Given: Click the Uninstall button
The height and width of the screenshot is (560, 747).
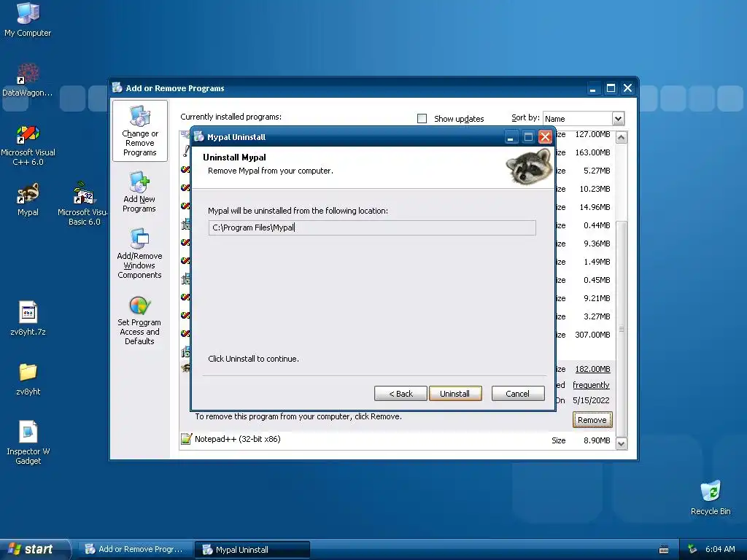Looking at the screenshot, I should [x=455, y=394].
